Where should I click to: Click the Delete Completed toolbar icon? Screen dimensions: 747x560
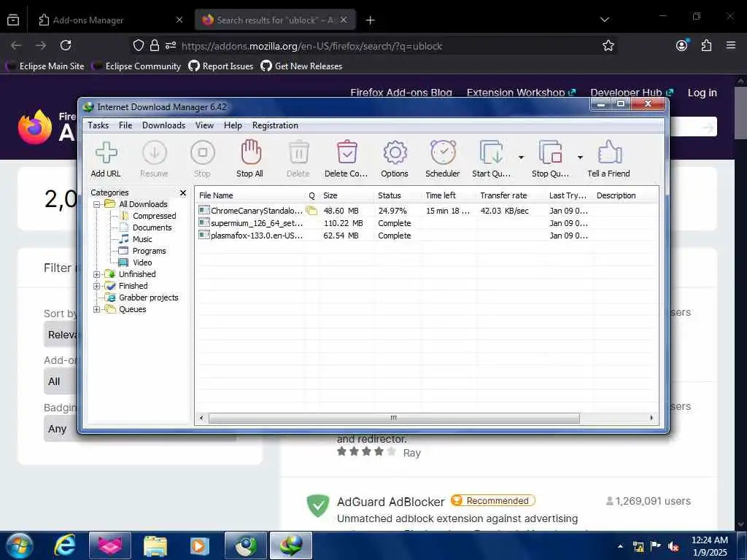(x=347, y=159)
